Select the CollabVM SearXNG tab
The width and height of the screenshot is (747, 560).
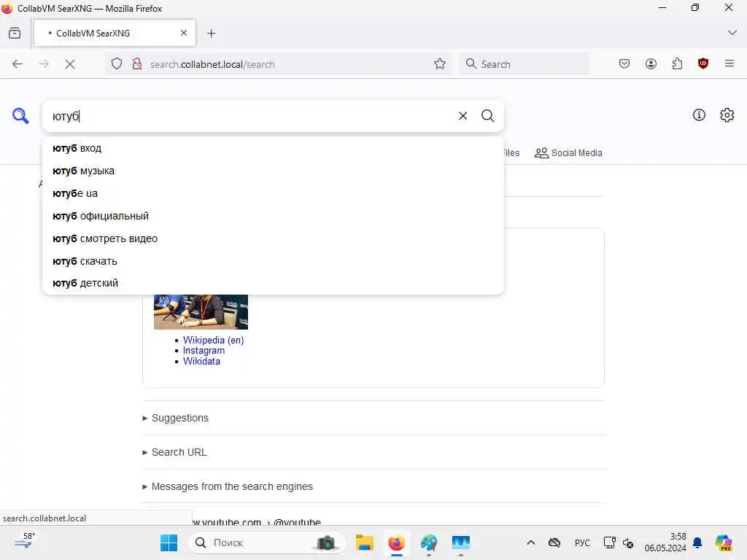coord(115,33)
